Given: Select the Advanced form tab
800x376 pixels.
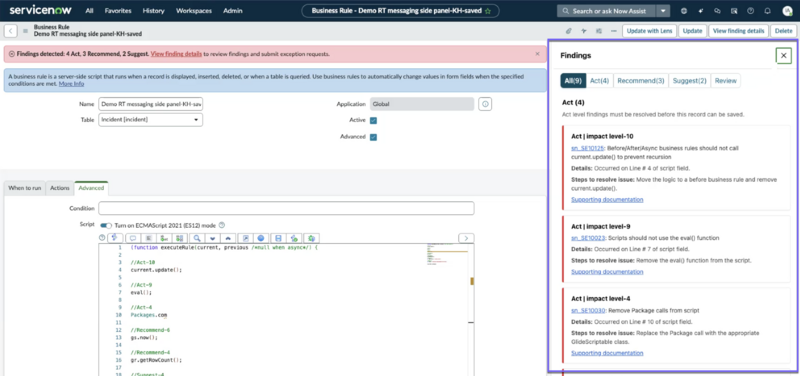Looking at the screenshot, I should (91, 188).
